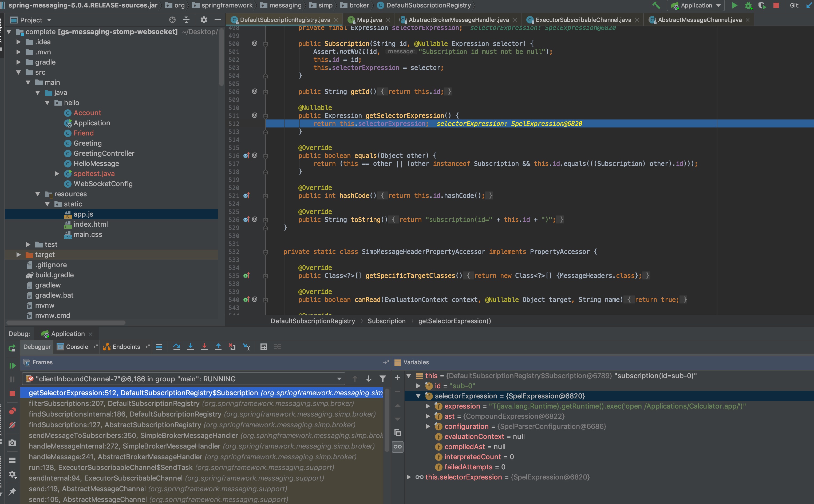This screenshot has height=504, width=814.
Task: Click override marker at line 521
Action: [x=246, y=196]
